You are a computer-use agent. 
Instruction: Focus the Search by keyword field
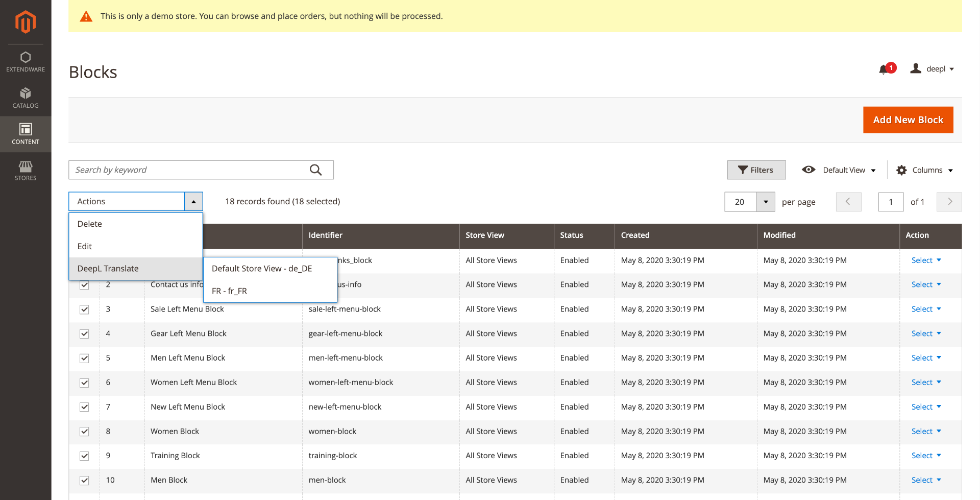(x=189, y=170)
